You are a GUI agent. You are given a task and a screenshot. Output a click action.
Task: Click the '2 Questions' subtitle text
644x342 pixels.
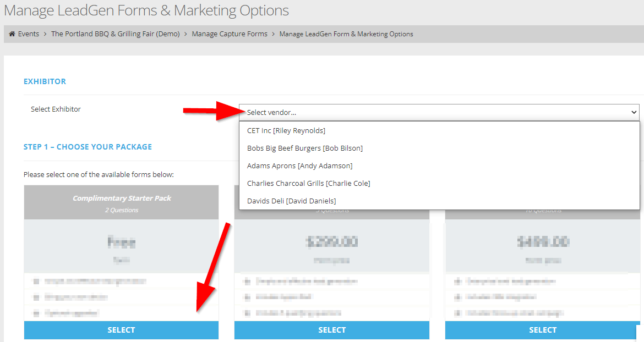pyautogui.click(x=122, y=210)
